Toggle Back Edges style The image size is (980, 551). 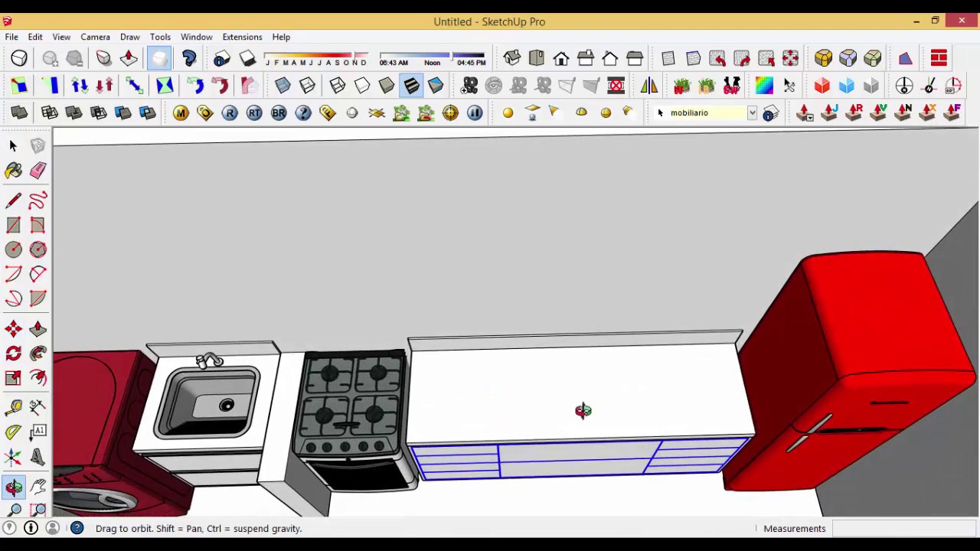(307, 86)
